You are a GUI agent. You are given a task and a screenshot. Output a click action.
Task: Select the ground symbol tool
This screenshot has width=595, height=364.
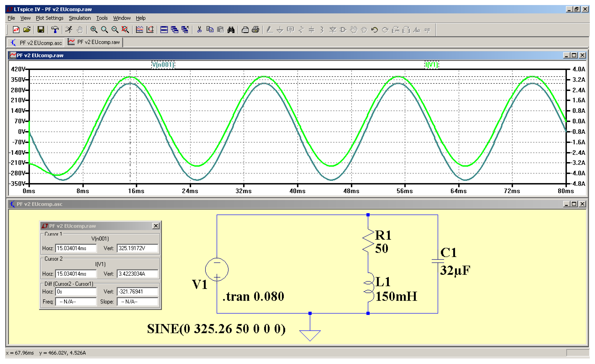(280, 30)
